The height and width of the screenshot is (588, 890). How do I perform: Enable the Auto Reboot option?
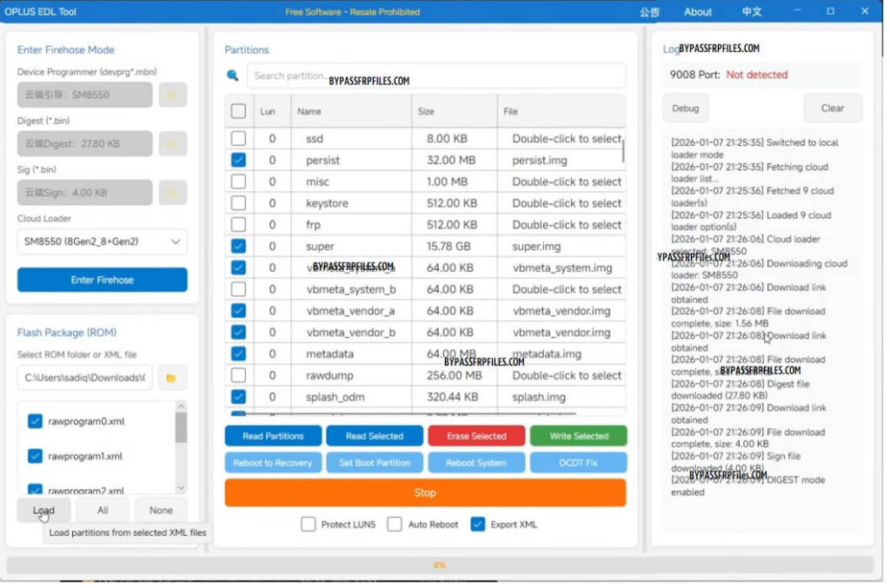tap(395, 525)
